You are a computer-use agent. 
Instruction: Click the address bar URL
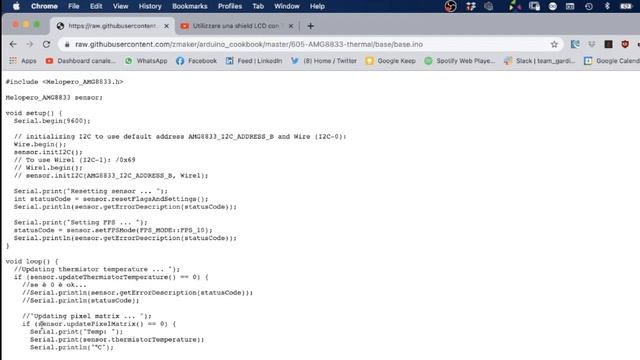pos(249,44)
